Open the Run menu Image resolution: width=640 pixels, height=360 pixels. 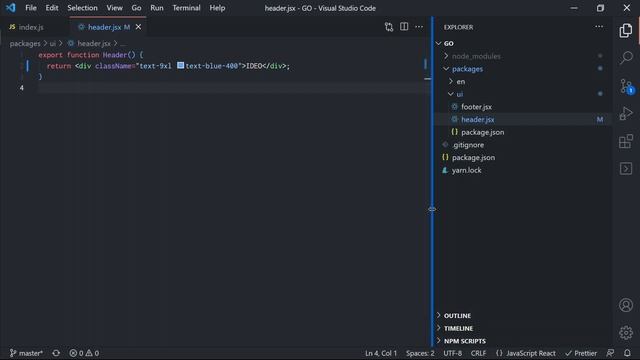point(157,8)
